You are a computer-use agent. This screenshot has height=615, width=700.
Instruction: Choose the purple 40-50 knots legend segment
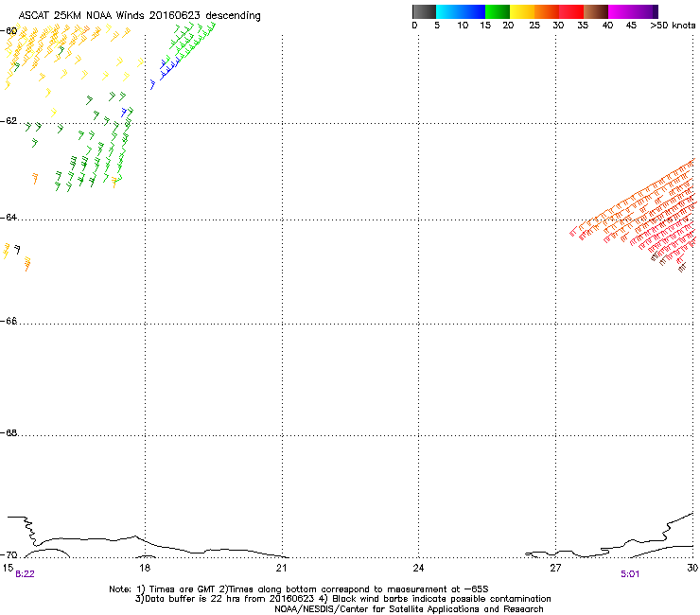click(x=633, y=11)
